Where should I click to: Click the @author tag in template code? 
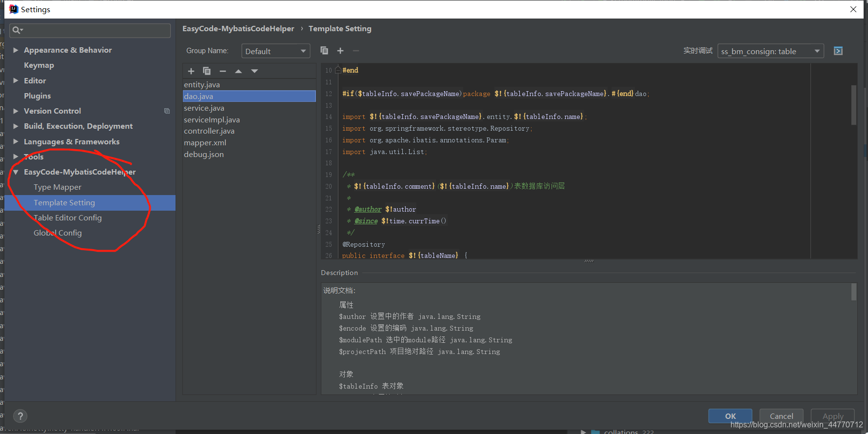[x=368, y=209]
